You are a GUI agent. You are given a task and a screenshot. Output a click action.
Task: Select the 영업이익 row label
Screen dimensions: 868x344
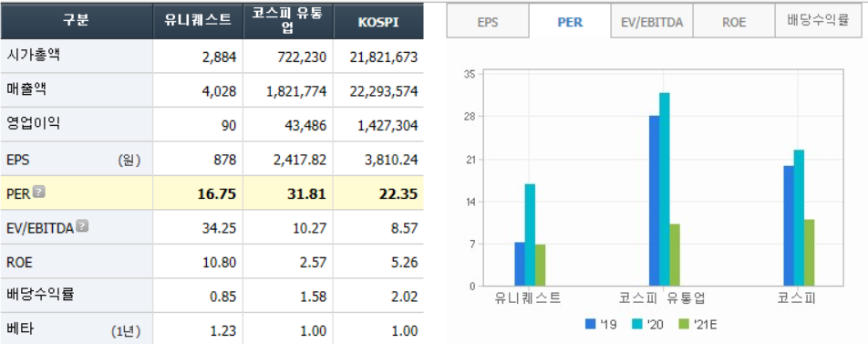[x=32, y=124]
